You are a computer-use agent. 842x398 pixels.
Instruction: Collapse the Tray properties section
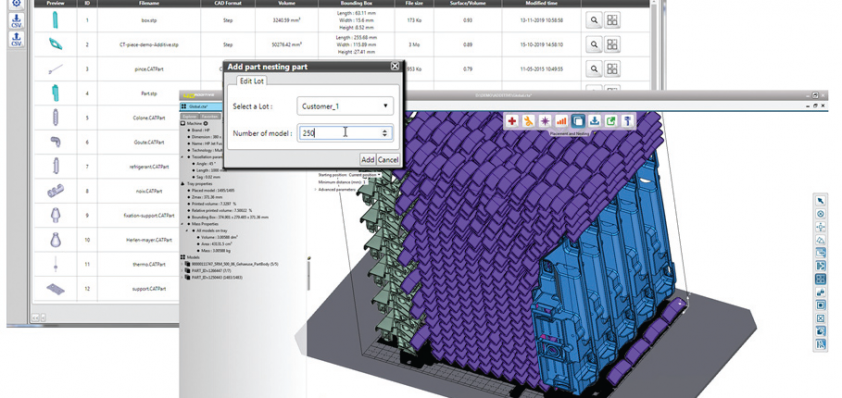click(x=183, y=183)
